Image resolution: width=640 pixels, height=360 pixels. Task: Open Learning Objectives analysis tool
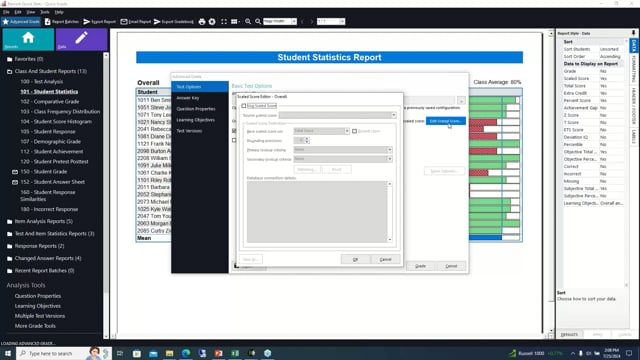coord(38,306)
